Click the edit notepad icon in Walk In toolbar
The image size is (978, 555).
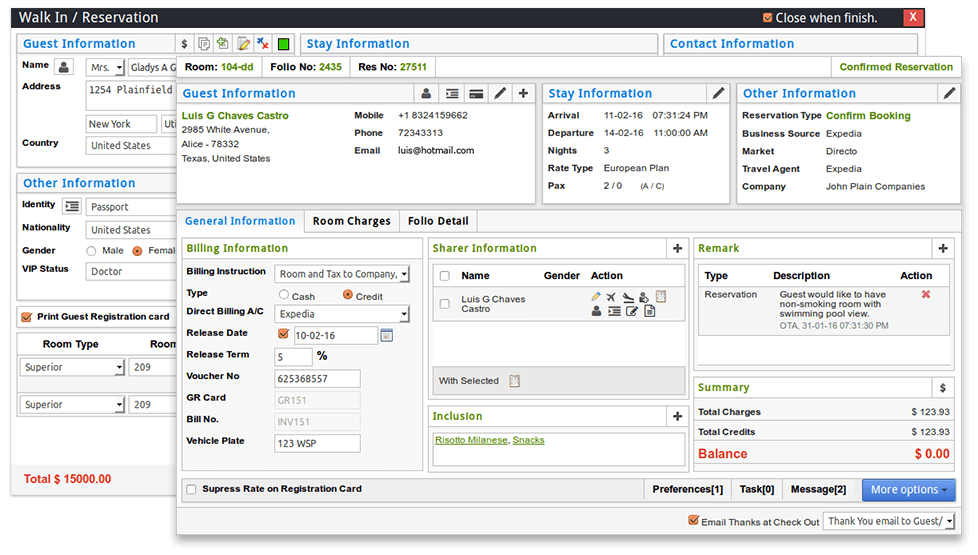[244, 44]
